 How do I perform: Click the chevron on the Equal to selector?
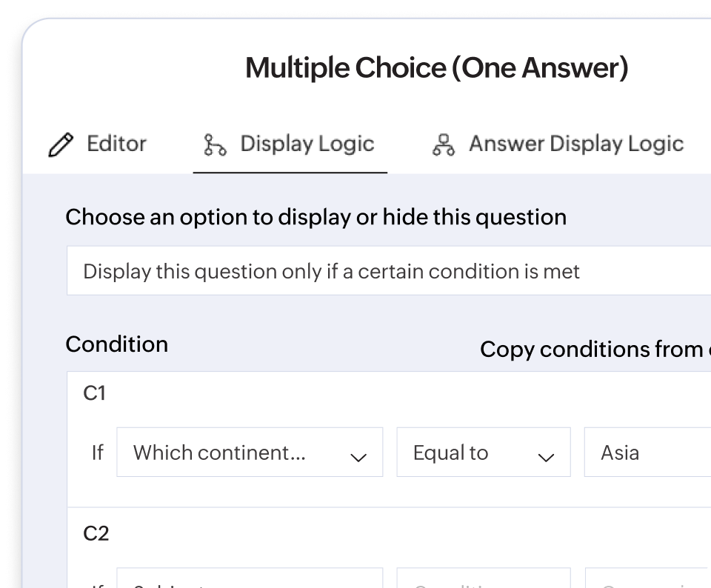[x=546, y=457]
